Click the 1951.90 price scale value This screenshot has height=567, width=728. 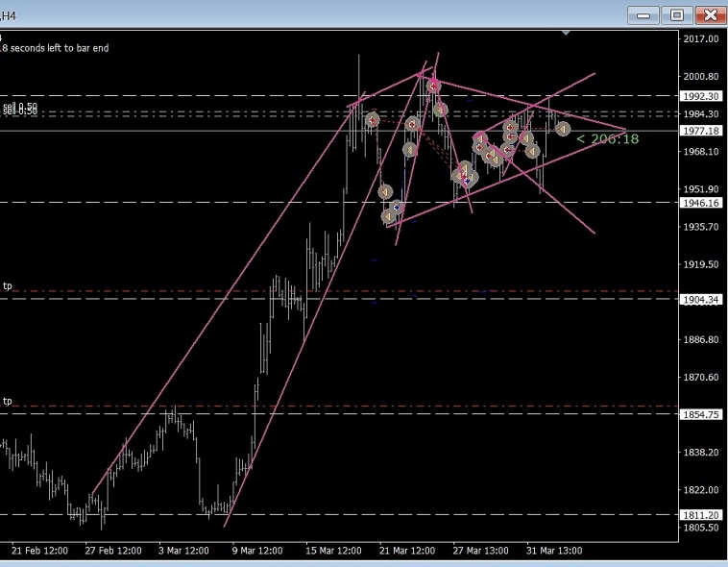coord(701,189)
